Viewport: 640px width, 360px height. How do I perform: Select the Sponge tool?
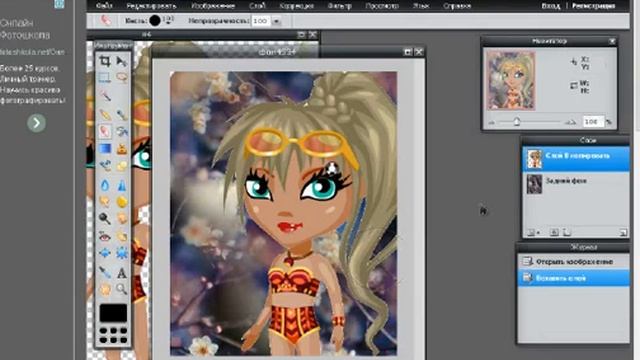pos(122,201)
